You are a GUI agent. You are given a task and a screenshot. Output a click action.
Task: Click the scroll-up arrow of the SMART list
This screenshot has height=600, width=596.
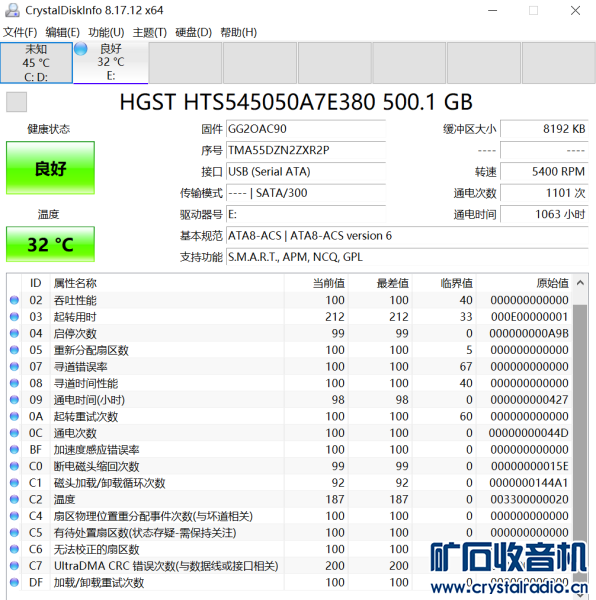point(580,283)
